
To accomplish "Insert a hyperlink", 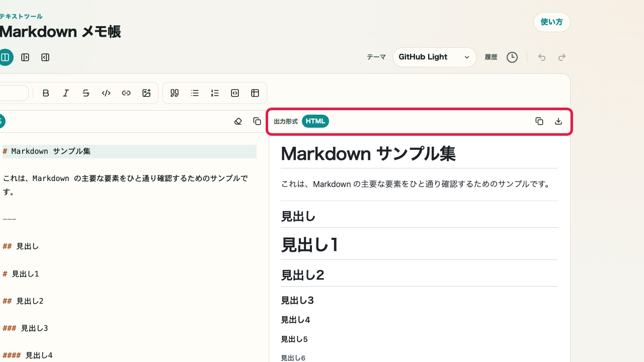I will (x=126, y=93).
